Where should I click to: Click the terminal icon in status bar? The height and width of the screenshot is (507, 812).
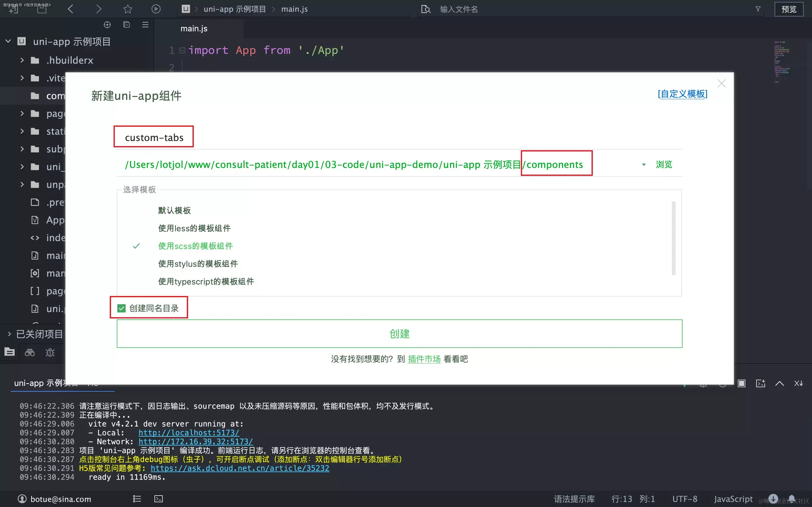[x=158, y=499]
